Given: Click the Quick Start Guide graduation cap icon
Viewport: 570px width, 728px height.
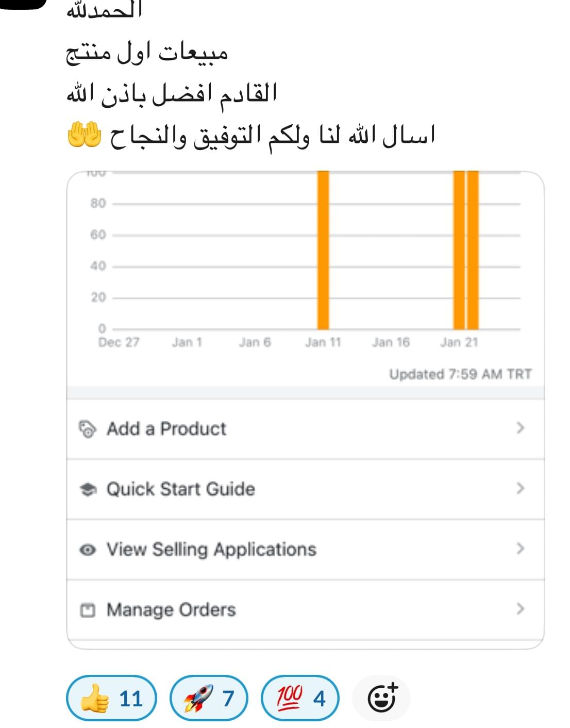Looking at the screenshot, I should click(88, 489).
